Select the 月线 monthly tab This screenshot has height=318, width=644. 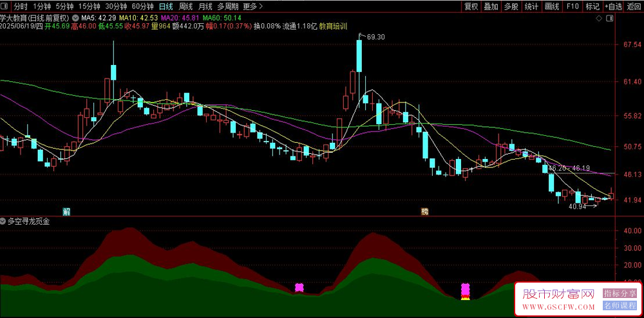205,6
